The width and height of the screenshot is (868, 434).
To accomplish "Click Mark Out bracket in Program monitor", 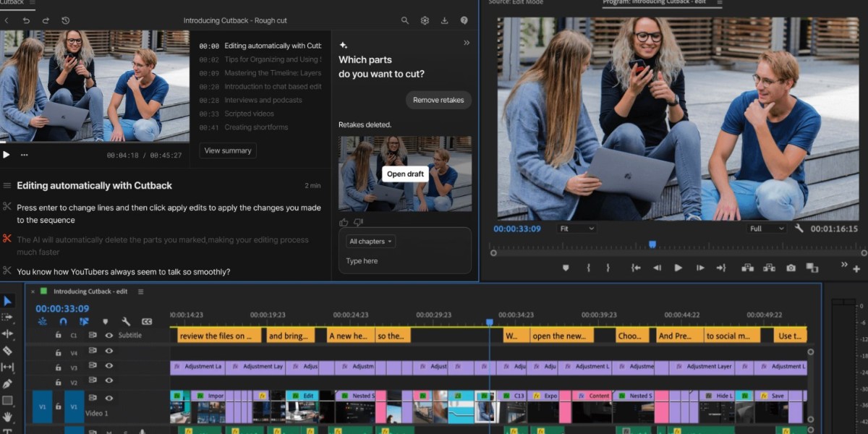I will (x=608, y=268).
